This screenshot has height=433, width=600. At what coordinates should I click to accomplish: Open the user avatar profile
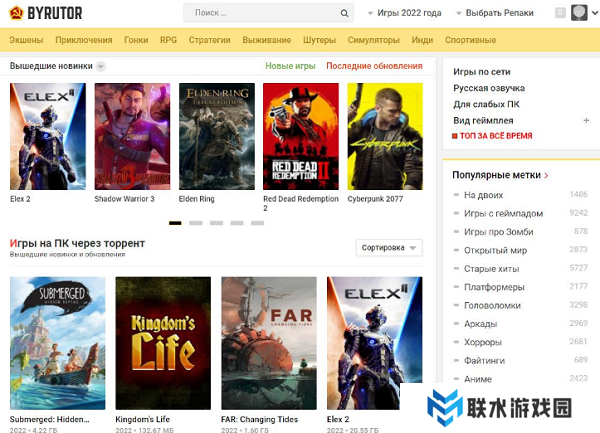pos(579,13)
